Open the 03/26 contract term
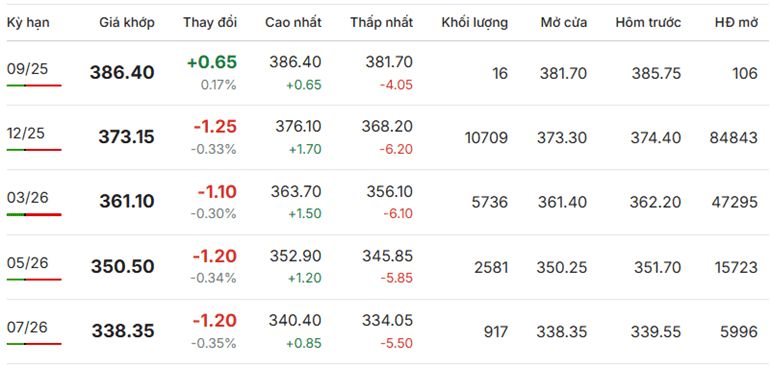The image size is (770, 367). coord(28,198)
